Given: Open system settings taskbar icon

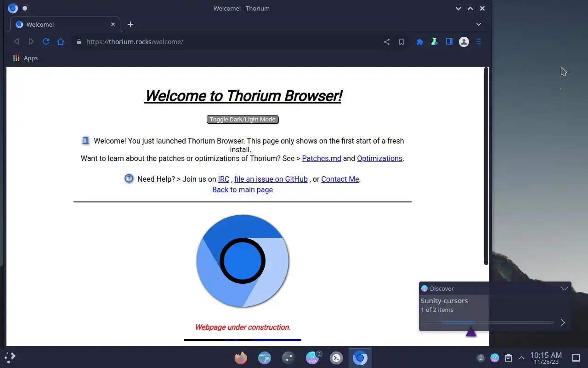Looking at the screenshot, I should 288,358.
